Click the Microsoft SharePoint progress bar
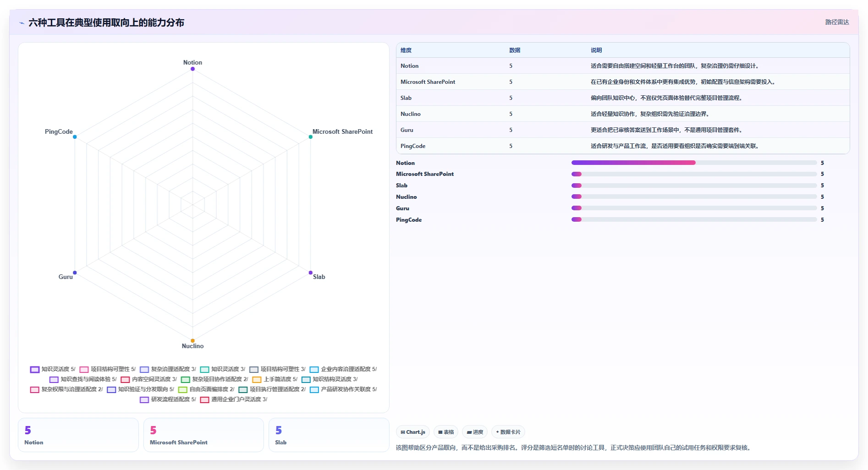This screenshot has width=868, height=470. [694, 174]
